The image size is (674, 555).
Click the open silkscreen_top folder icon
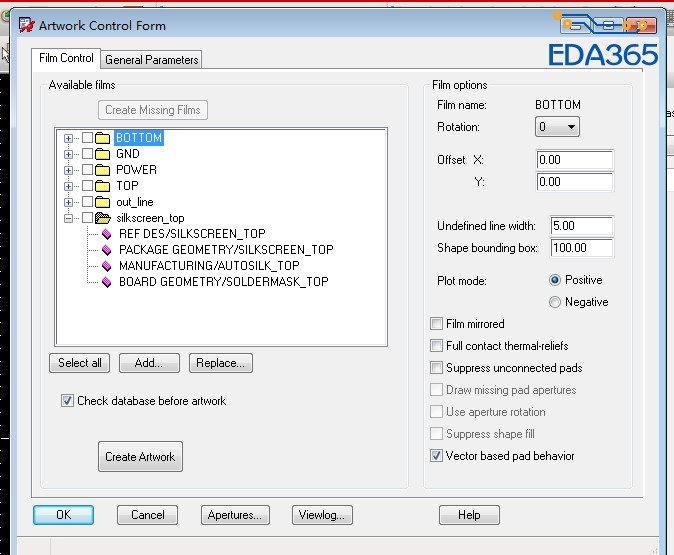coord(103,218)
